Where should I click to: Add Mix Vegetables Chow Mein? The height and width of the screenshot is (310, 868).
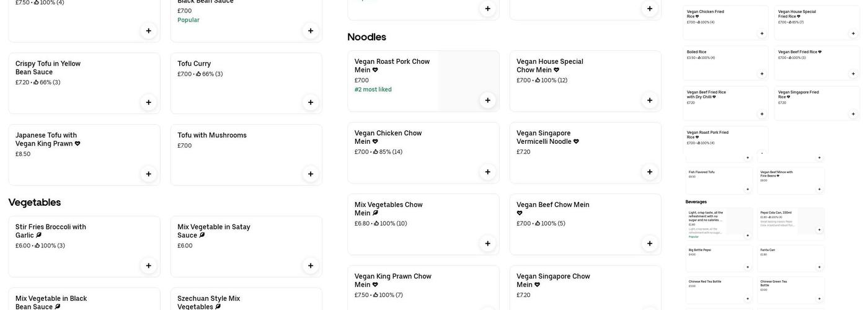pos(487,243)
